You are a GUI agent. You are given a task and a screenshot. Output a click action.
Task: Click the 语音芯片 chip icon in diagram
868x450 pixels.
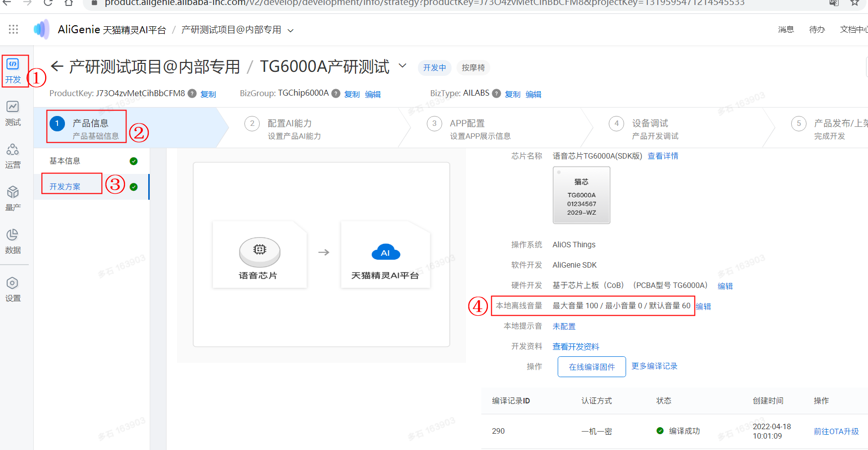coord(260,251)
